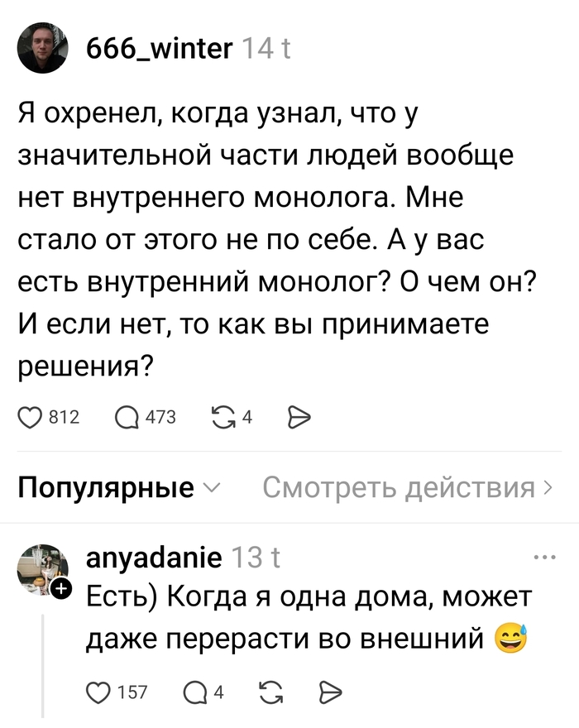Image resolution: width=579 pixels, height=728 pixels.
Task: Open the anyadanie profile from username
Action: coord(154,558)
